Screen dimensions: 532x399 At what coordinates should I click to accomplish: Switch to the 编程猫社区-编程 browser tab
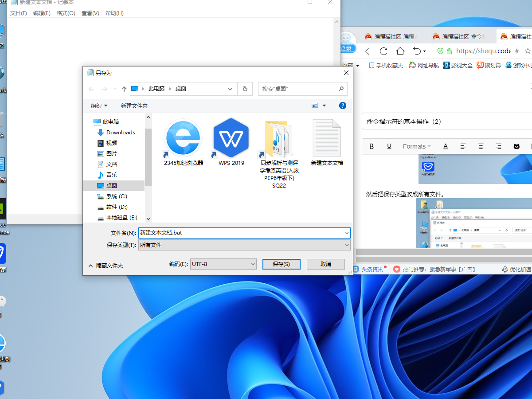pos(395,37)
